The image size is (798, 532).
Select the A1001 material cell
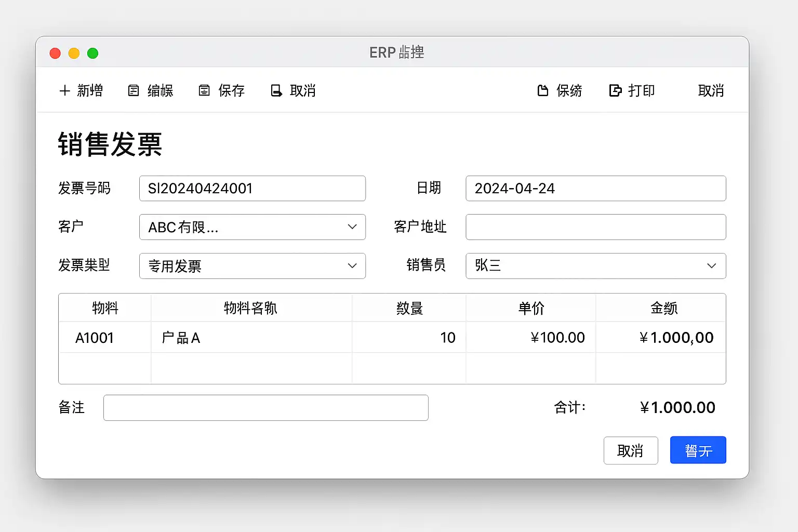point(95,338)
